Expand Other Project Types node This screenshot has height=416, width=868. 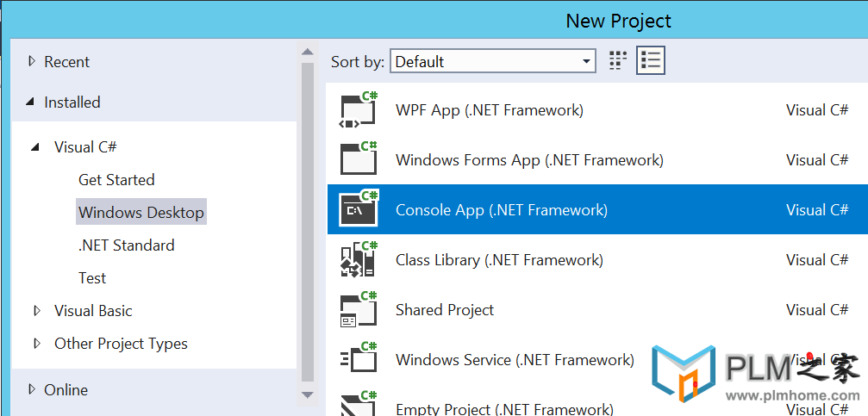37,344
